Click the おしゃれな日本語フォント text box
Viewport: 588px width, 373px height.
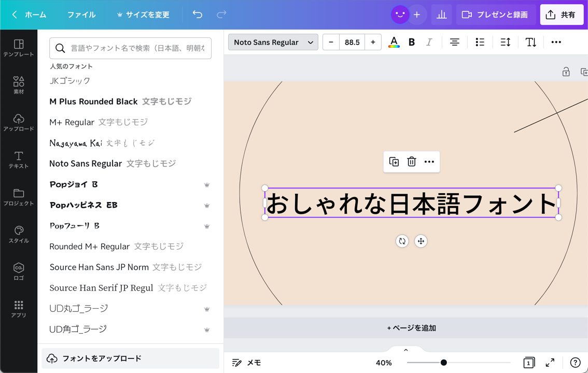point(411,203)
